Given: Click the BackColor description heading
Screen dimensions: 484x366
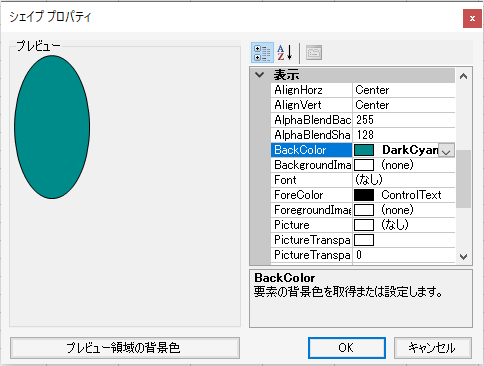Looking at the screenshot, I should point(285,278).
